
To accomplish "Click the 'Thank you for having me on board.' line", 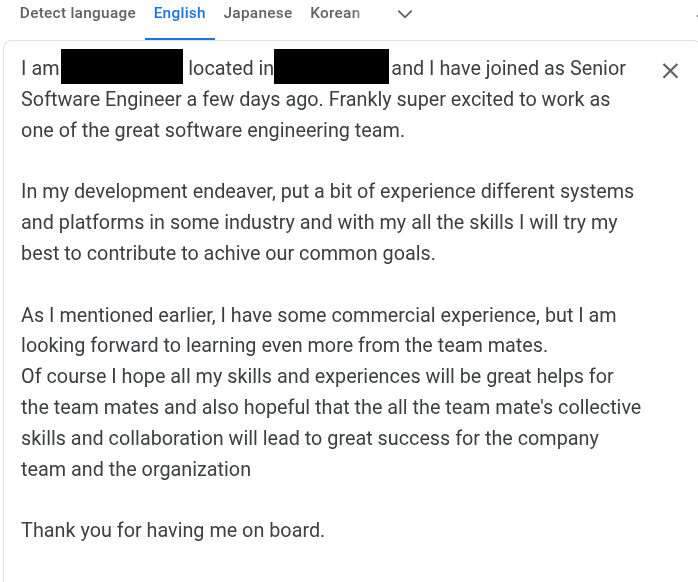I will [172, 531].
